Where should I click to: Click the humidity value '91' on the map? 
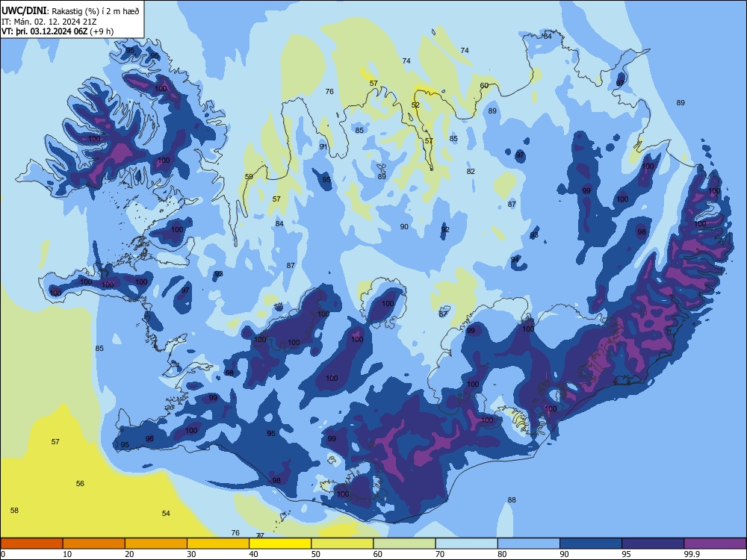pyautogui.click(x=323, y=146)
